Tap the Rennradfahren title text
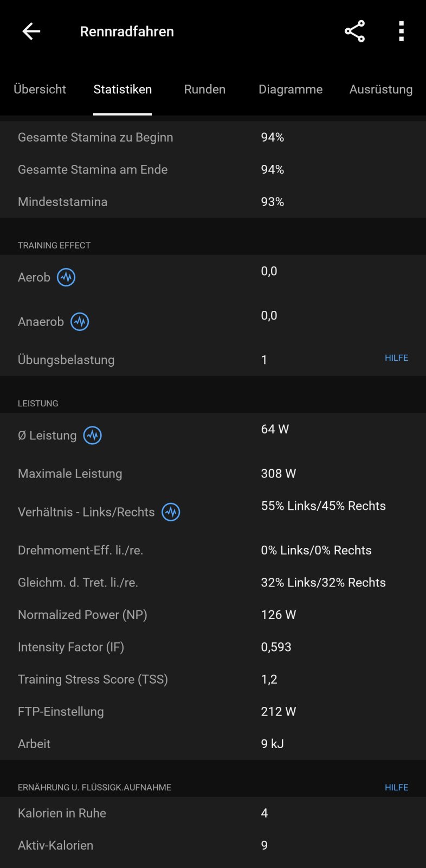 [127, 31]
